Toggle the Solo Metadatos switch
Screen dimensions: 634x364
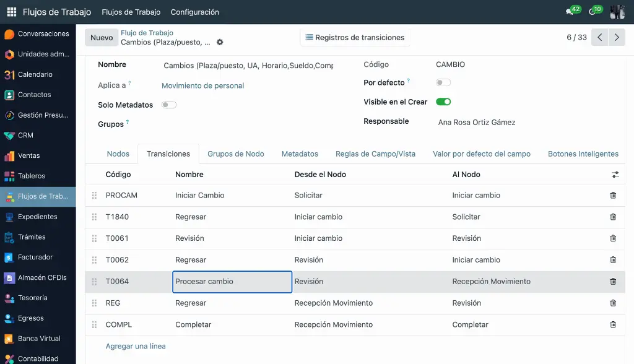[169, 105]
